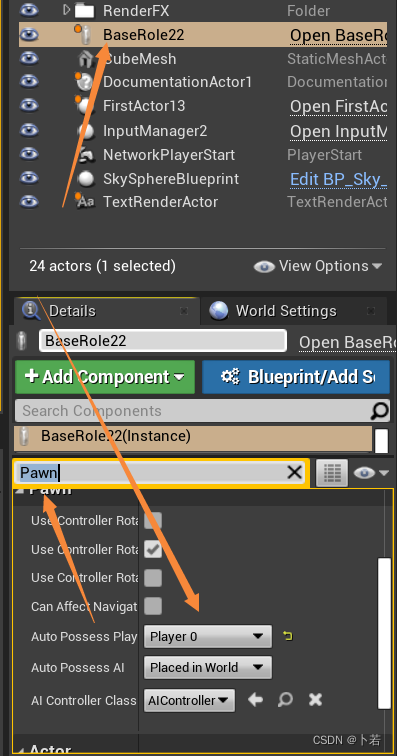Click the RenderFX folder icon
397x756 pixels.
(84, 10)
